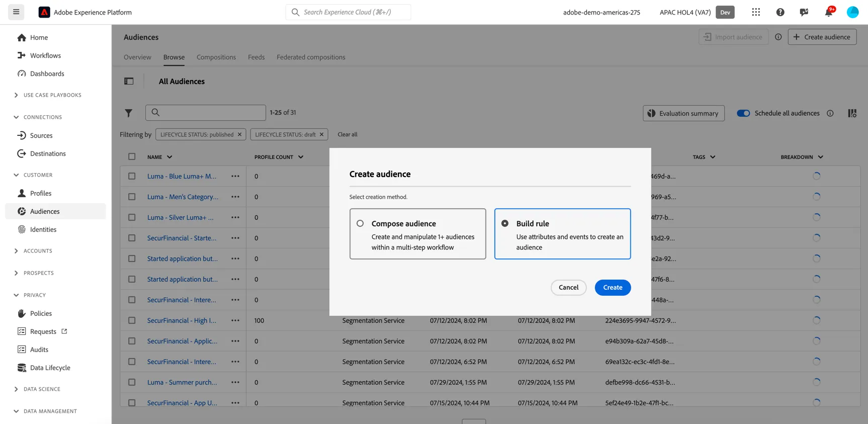Open the notifications bell
Viewport: 868px width, 424px height.
click(x=828, y=12)
